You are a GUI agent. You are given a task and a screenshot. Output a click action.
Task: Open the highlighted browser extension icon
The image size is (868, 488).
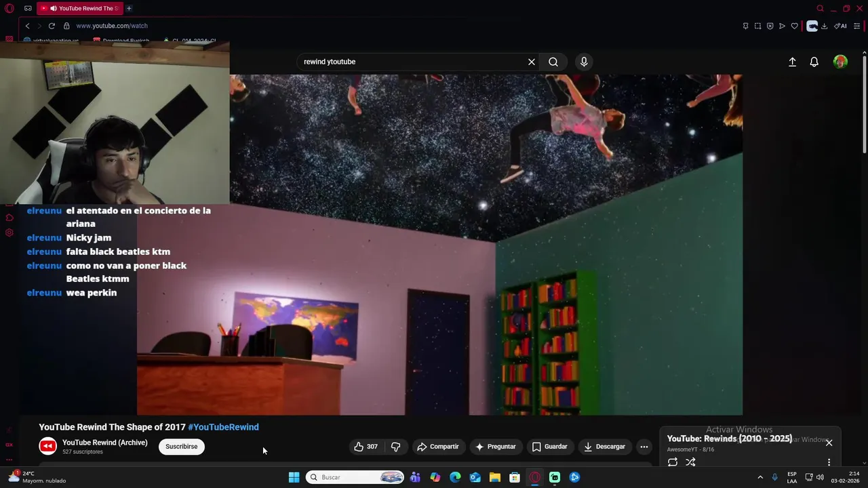pos(812,26)
